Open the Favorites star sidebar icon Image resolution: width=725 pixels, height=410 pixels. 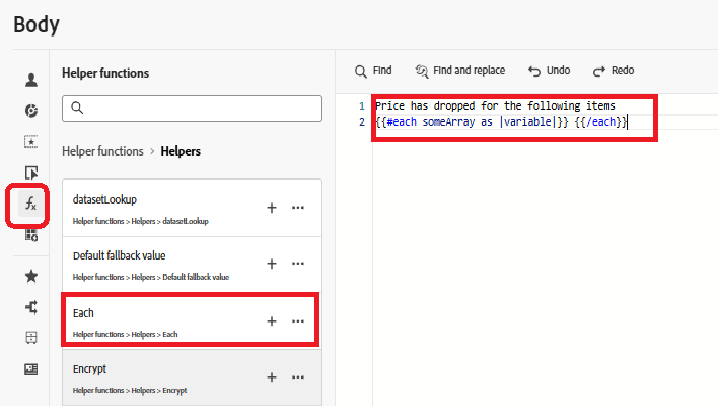[x=31, y=276]
